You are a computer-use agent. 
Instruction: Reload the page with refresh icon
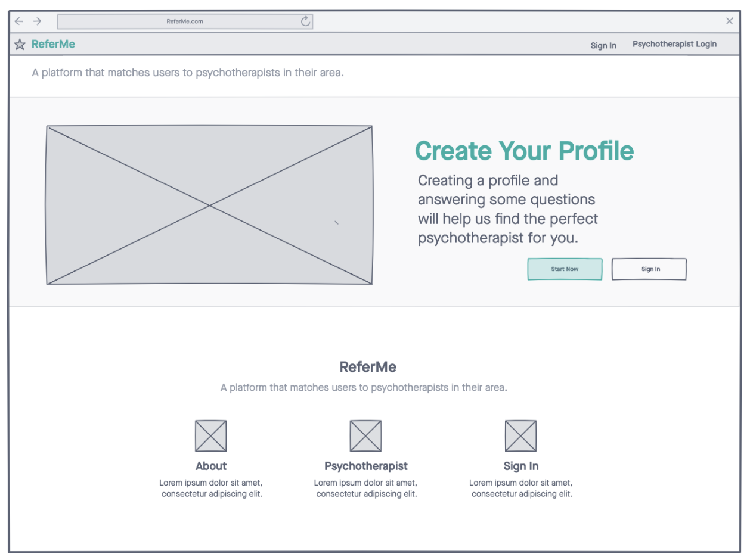[306, 21]
